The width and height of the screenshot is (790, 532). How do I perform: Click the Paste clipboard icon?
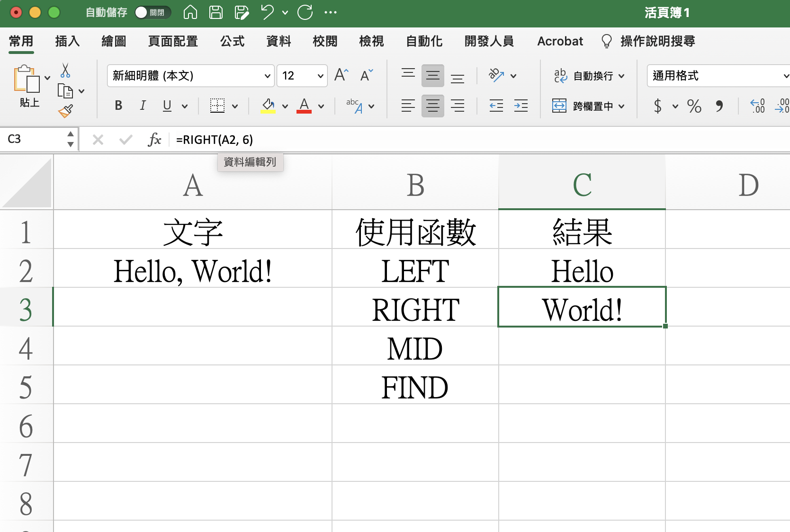pyautogui.click(x=27, y=79)
